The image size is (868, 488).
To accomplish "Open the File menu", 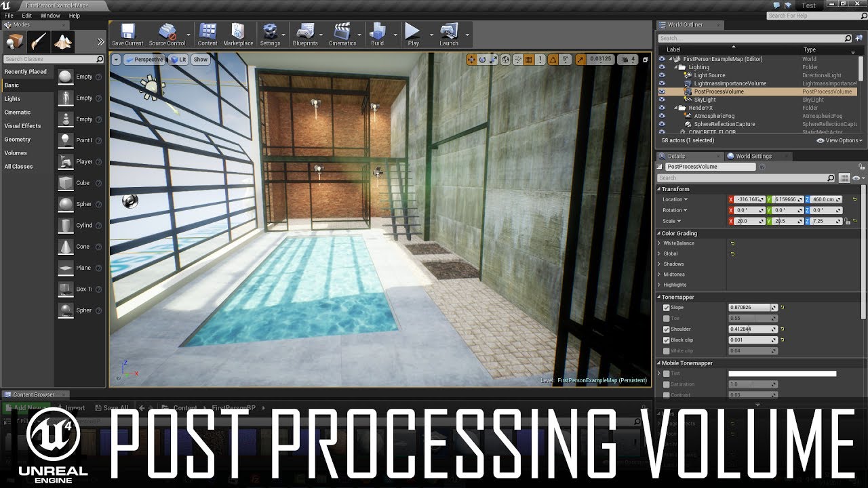I will pyautogui.click(x=9, y=16).
